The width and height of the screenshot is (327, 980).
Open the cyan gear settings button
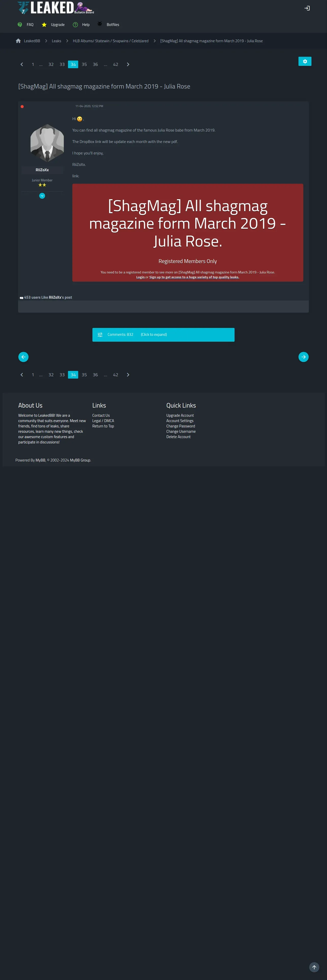[305, 61]
